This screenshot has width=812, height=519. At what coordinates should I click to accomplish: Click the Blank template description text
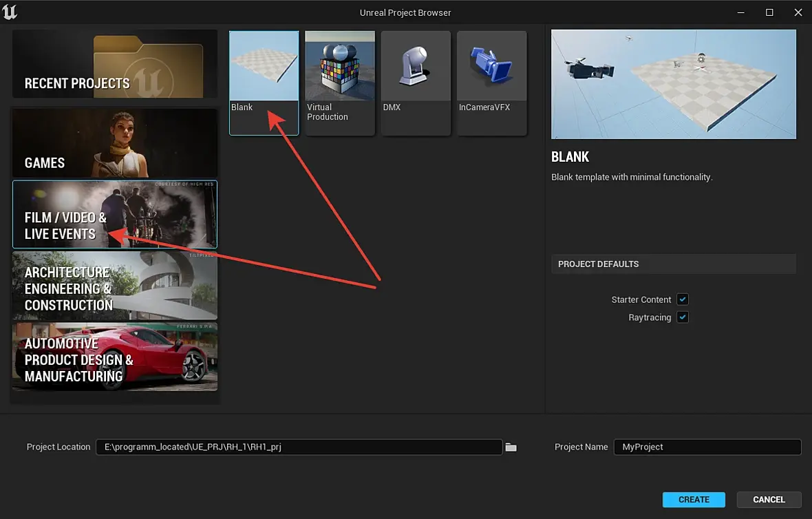coord(632,177)
